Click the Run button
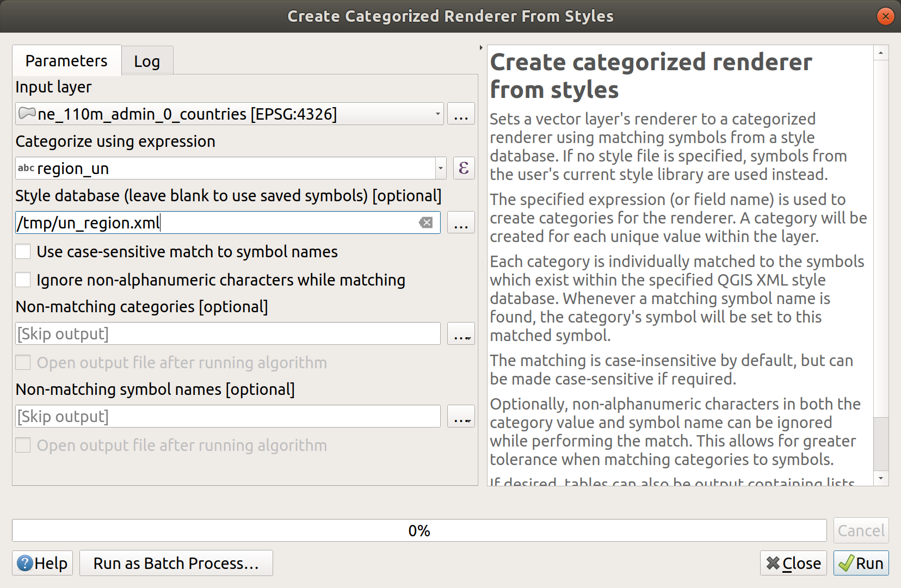 [x=861, y=563]
